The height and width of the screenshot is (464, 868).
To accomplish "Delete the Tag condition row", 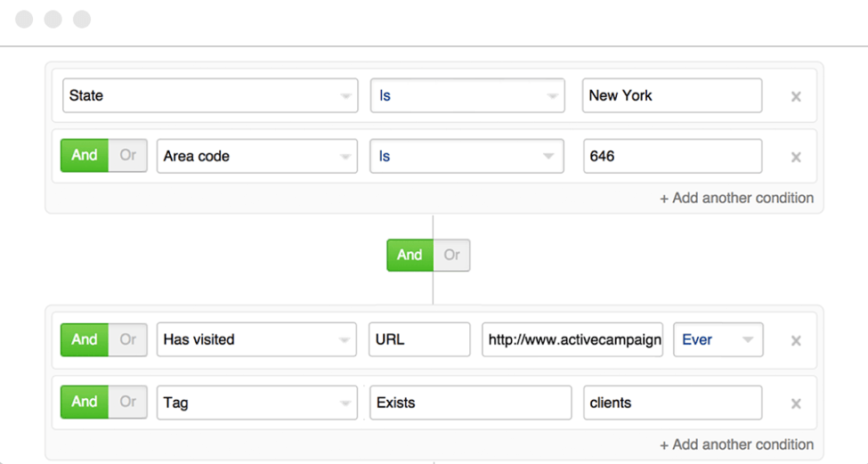I will click(796, 403).
